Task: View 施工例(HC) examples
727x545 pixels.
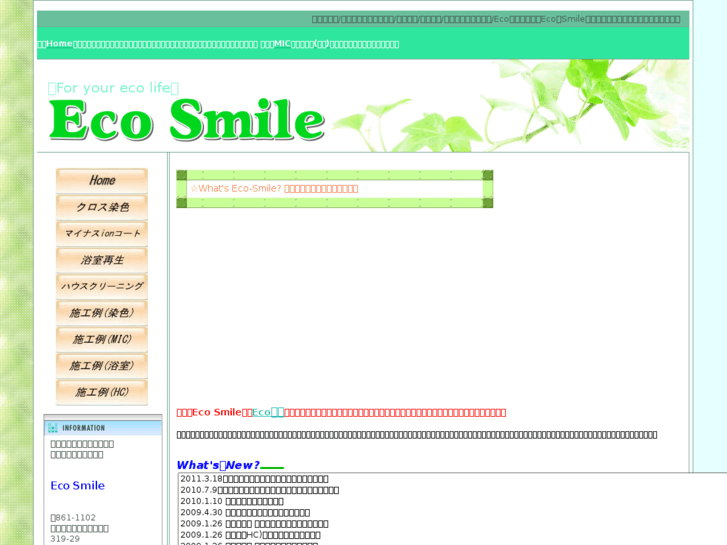Action: [102, 392]
